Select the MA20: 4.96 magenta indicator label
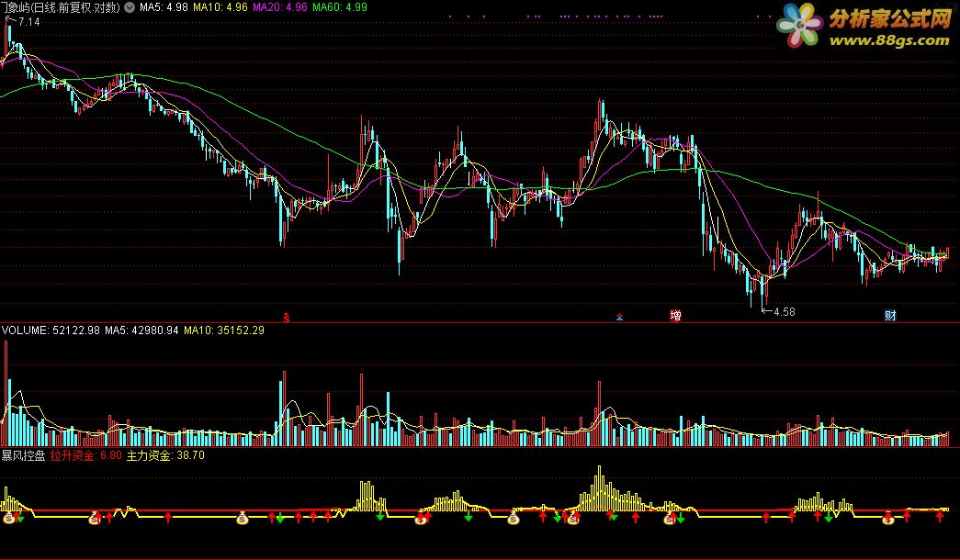Viewport: 960px width, 560px height. [x=280, y=7]
